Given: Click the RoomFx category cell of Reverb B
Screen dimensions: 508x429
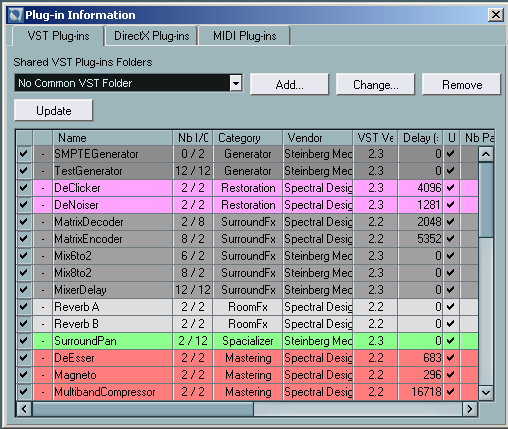Looking at the screenshot, I should [248, 324].
